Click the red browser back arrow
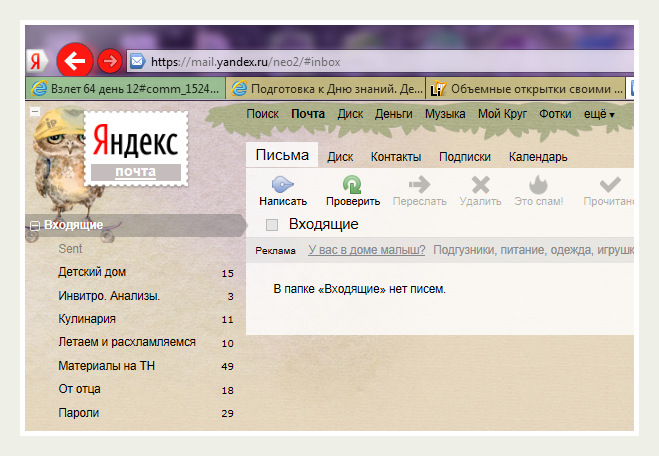This screenshot has width=659, height=456. pyautogui.click(x=75, y=61)
